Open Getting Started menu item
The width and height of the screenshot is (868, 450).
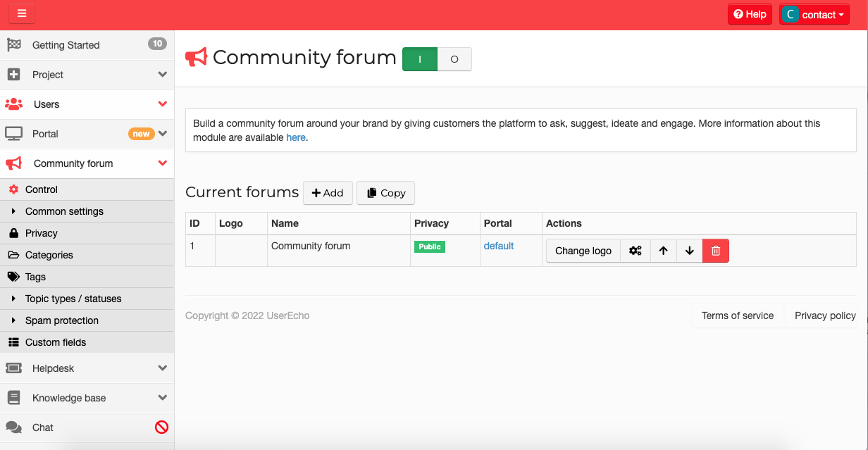(x=87, y=45)
